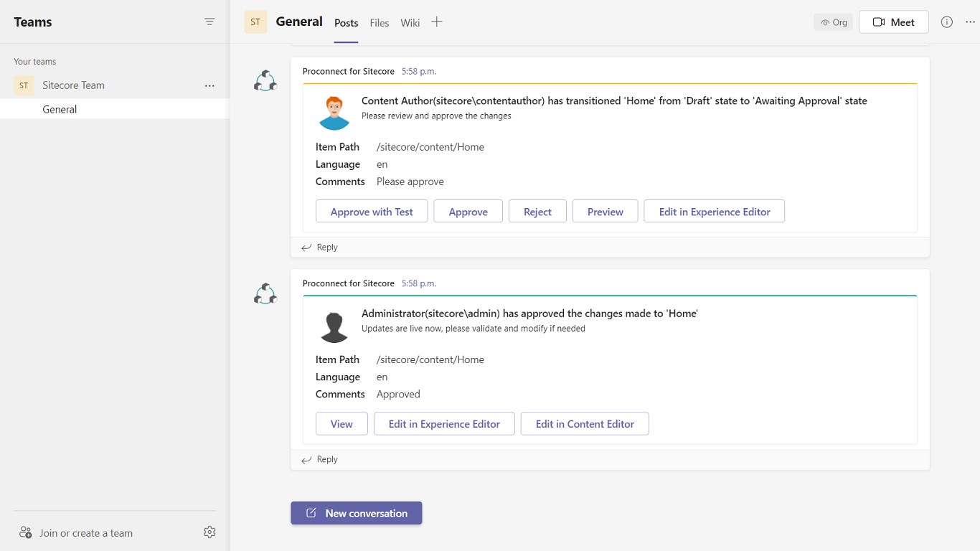Click the Sitecore Team ST avatar

[x=24, y=85]
